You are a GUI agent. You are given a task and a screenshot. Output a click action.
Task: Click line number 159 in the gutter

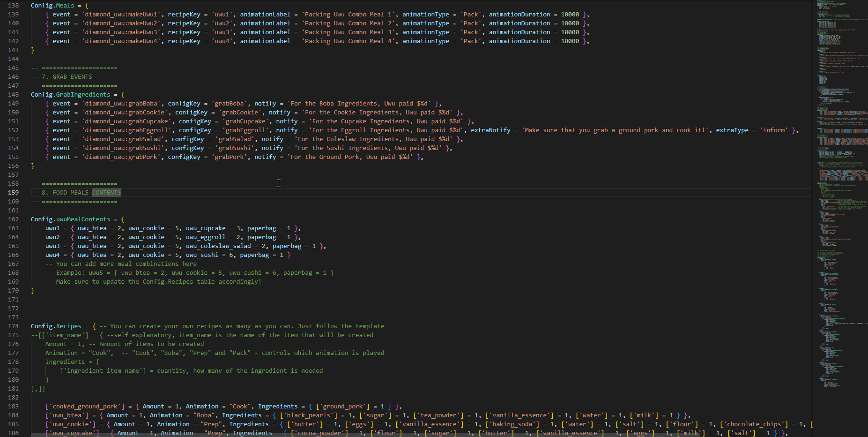pyautogui.click(x=13, y=192)
